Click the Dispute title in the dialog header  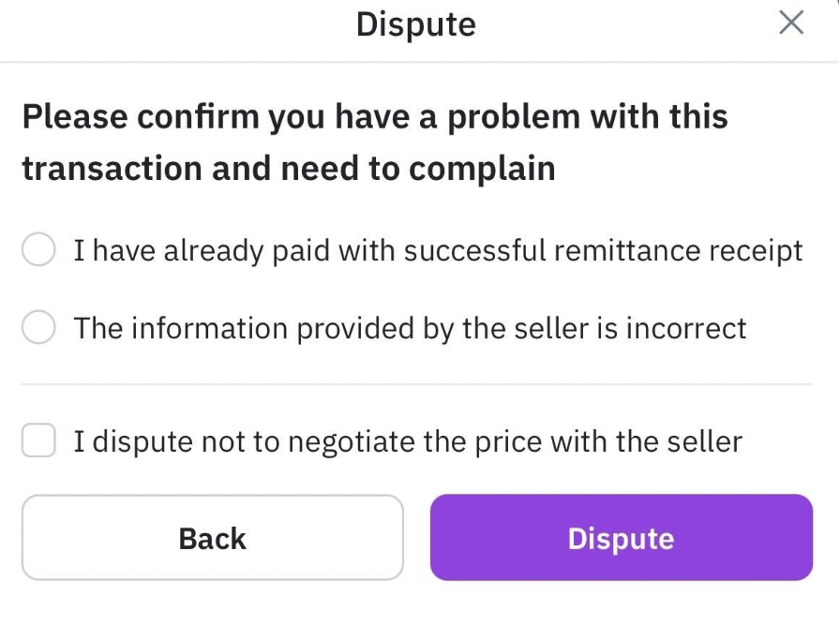415,23
